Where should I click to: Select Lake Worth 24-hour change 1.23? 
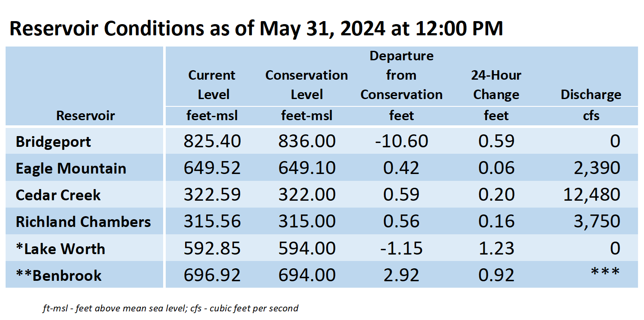click(x=496, y=248)
